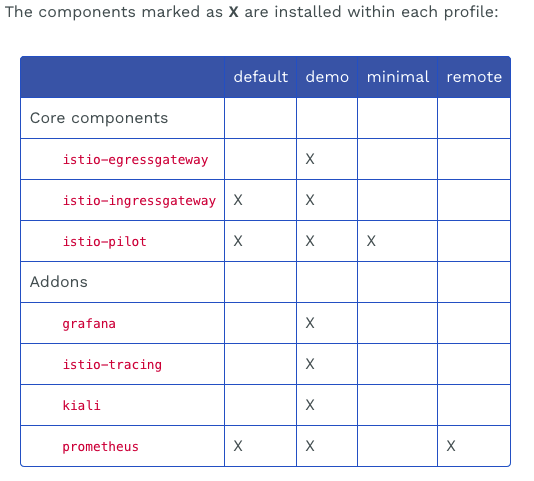Click the bold X in intro sentence
534x481 pixels.
(x=233, y=12)
